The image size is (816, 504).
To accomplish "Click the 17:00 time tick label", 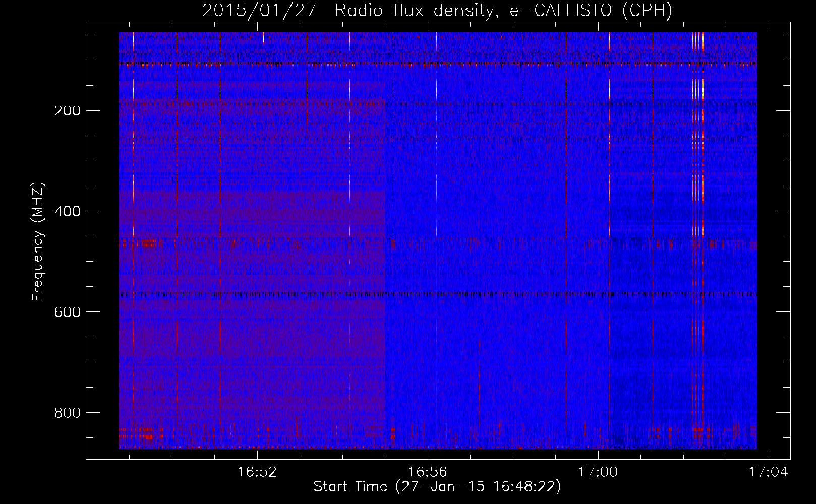I will point(598,472).
